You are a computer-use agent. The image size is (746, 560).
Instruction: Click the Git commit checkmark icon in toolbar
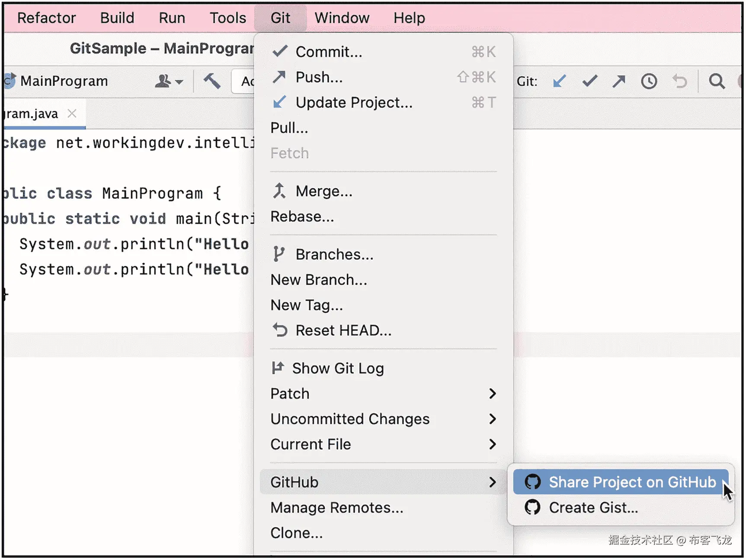(x=589, y=81)
